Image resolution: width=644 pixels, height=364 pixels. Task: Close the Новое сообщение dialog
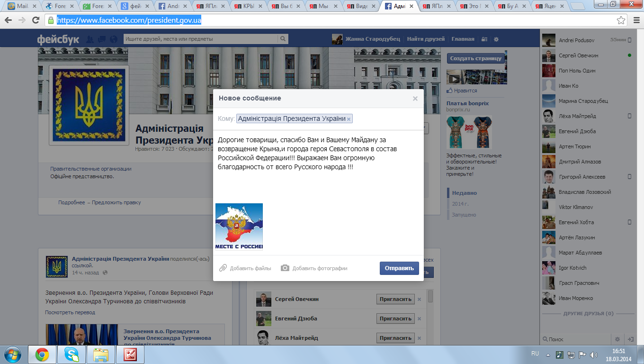(x=415, y=99)
